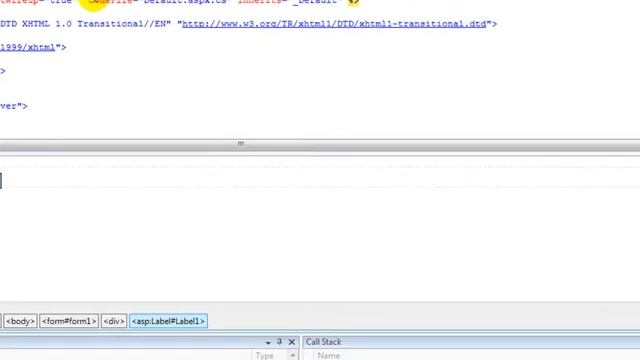
Task: Toggle auto-hide pin of the panel
Action: pyautogui.click(x=280, y=342)
